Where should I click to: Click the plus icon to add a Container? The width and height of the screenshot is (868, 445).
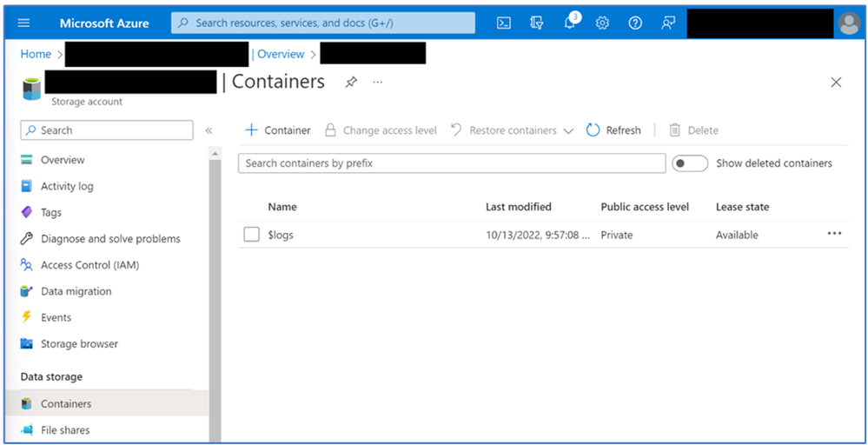[x=251, y=130]
